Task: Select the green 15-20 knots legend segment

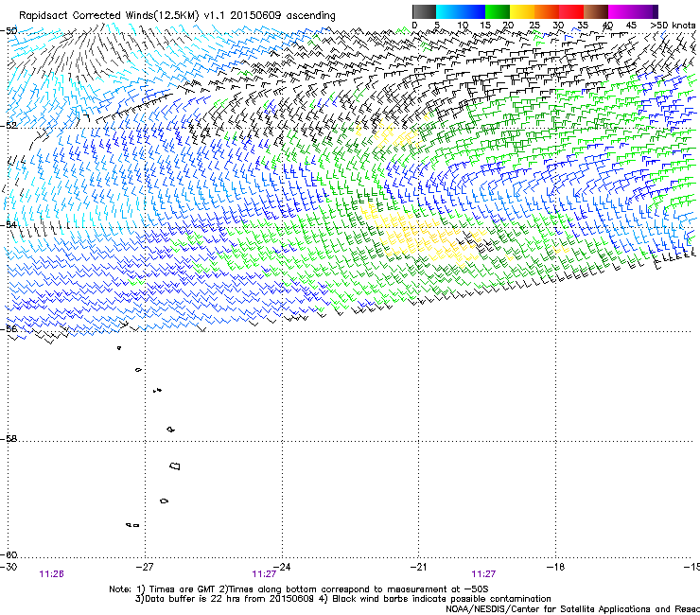Action: 498,11
